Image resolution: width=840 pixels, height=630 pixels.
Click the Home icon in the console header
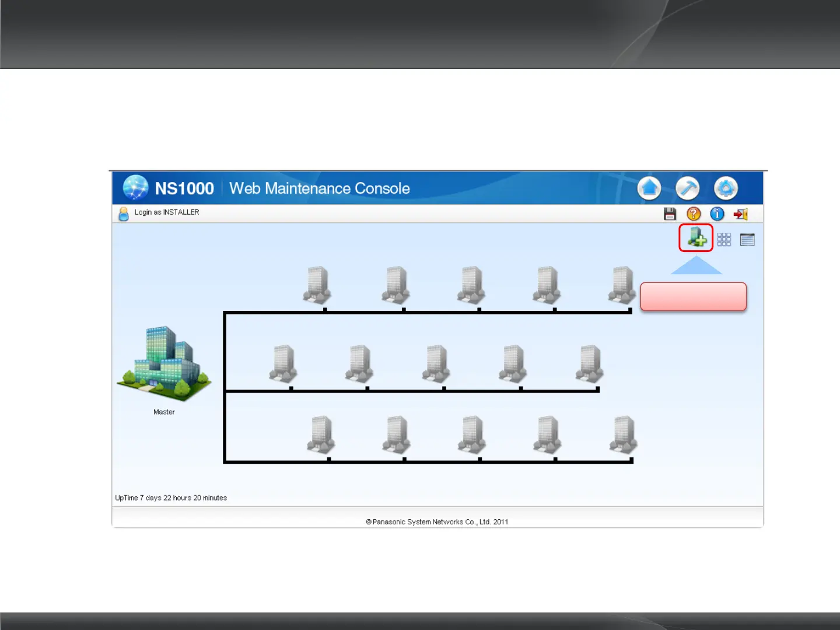[649, 188]
